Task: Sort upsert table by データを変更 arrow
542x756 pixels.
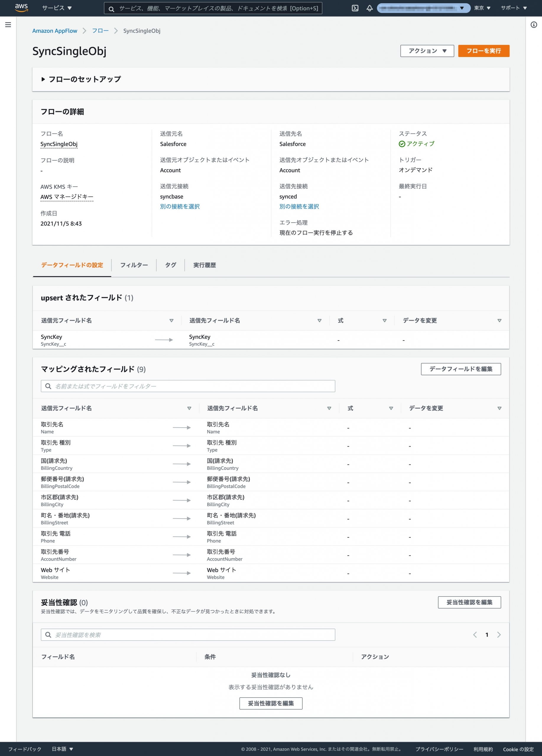Action: (x=499, y=320)
